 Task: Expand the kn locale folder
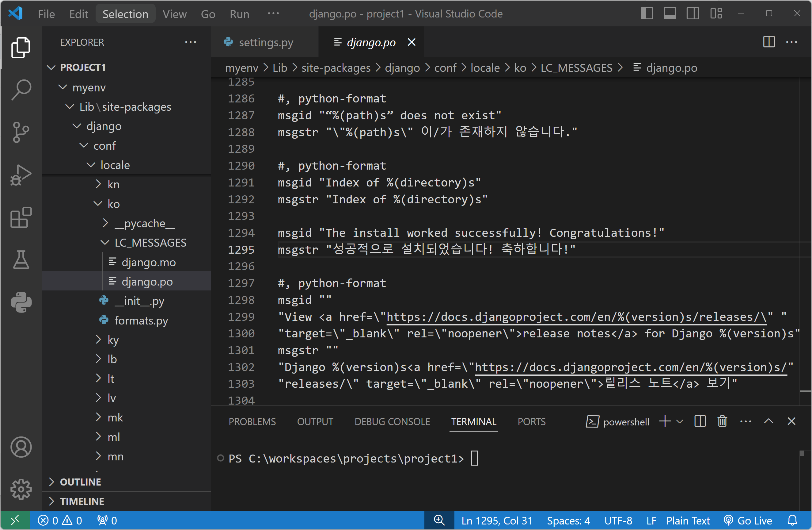[114, 184]
